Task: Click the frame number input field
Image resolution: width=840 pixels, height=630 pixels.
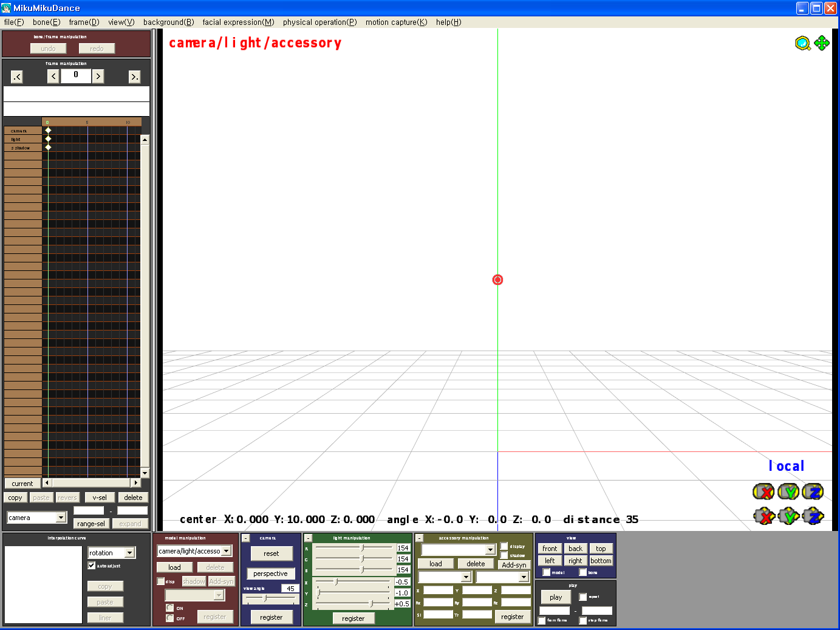Action: tap(76, 75)
